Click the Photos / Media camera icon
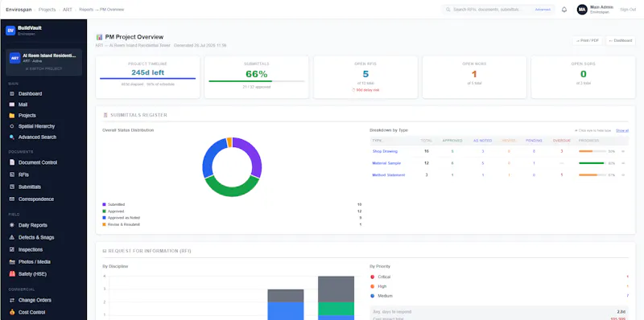The image size is (644, 320). [11, 262]
